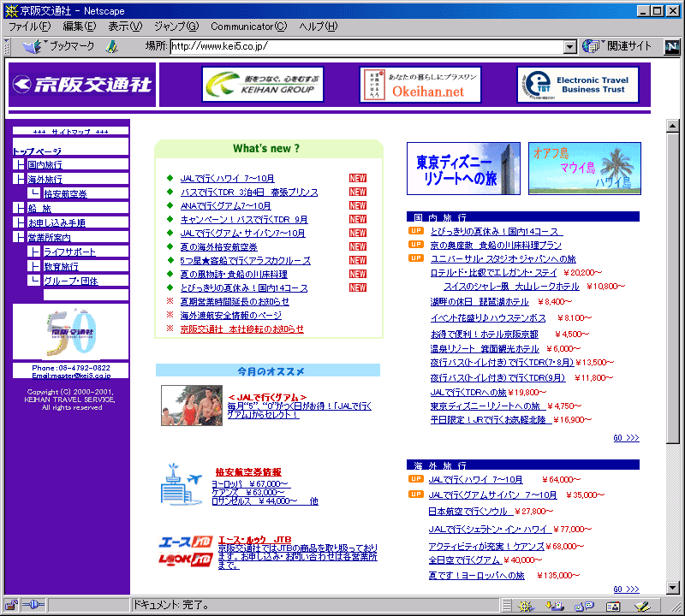Open 教育旅行 in the sidebar
The width and height of the screenshot is (685, 616).
point(61,266)
